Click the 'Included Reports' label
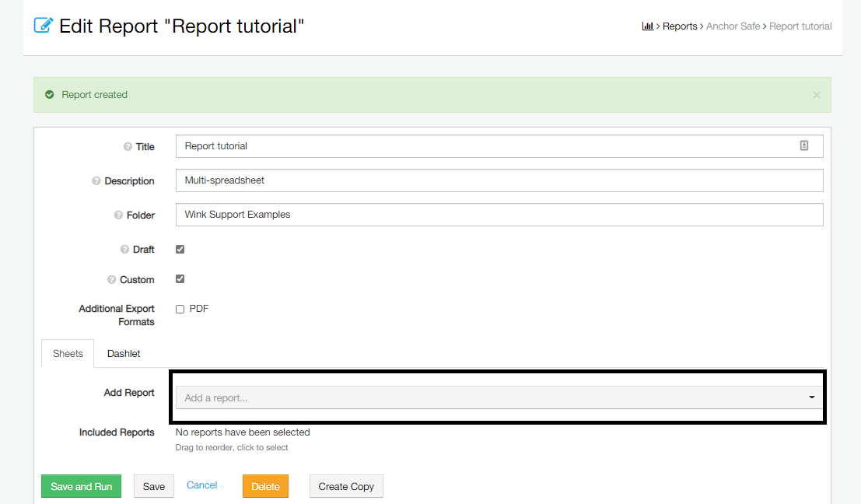The image size is (861, 504). tap(117, 432)
